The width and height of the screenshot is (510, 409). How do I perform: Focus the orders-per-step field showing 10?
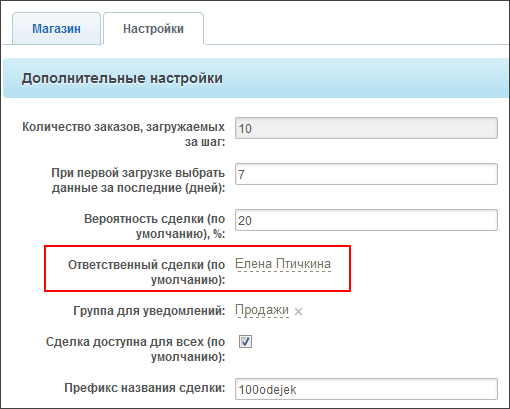(366, 128)
